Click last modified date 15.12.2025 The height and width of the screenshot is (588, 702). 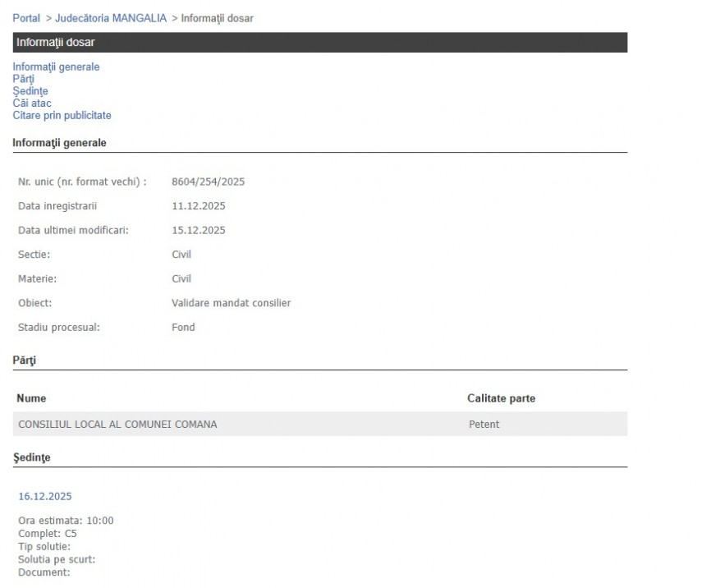click(x=198, y=231)
